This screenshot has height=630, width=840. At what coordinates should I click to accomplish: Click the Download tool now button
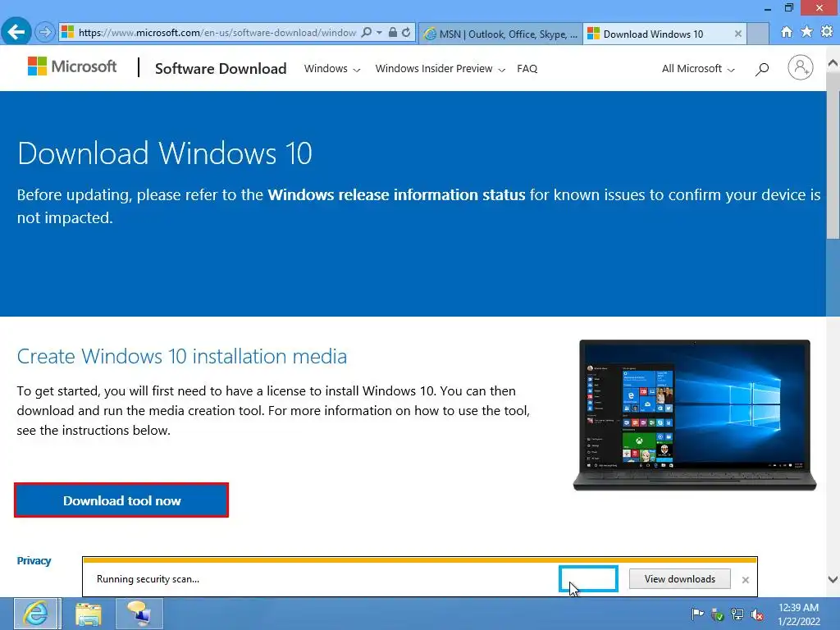click(x=121, y=500)
